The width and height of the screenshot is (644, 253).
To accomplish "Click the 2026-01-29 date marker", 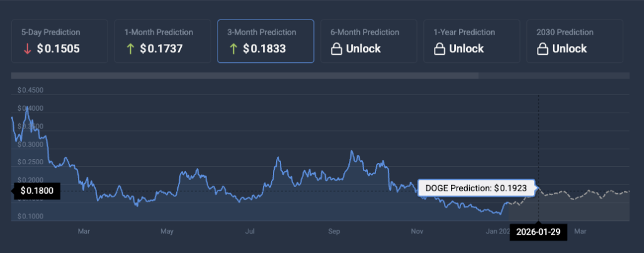I will (538, 232).
